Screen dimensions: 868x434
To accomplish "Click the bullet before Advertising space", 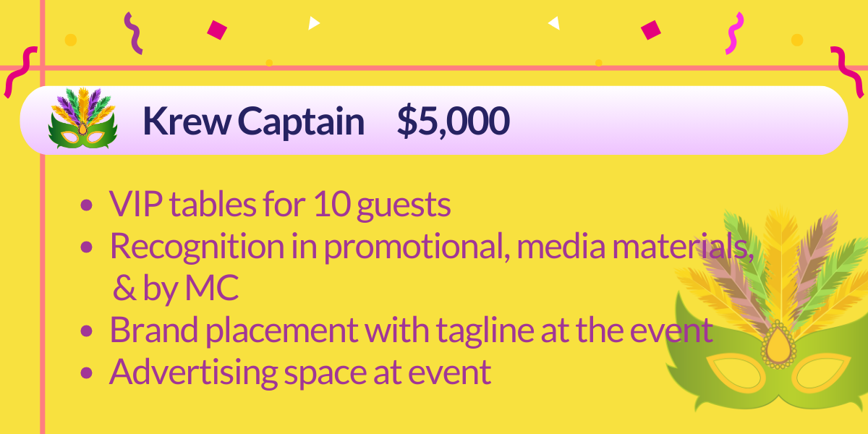I will tap(87, 373).
